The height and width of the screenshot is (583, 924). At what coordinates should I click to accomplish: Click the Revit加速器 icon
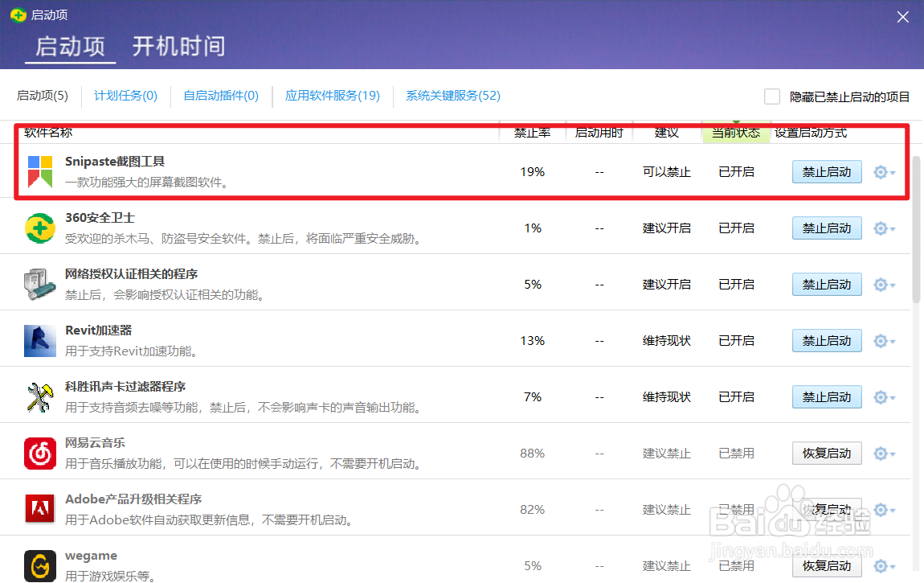point(40,341)
